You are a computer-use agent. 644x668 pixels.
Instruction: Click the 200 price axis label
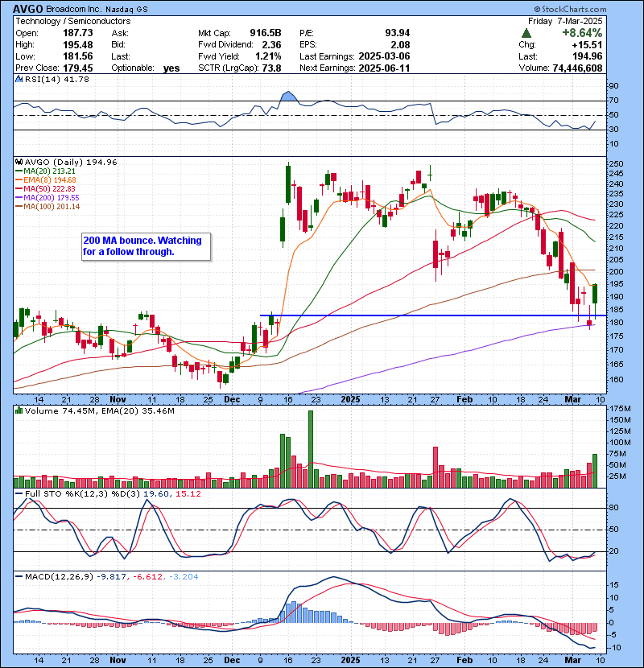pyautogui.click(x=617, y=271)
